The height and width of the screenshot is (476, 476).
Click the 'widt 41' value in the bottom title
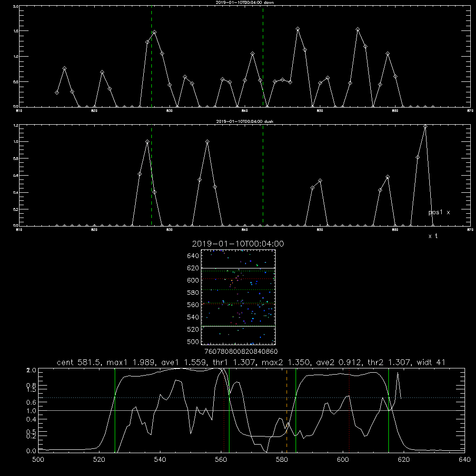[x=431, y=362]
